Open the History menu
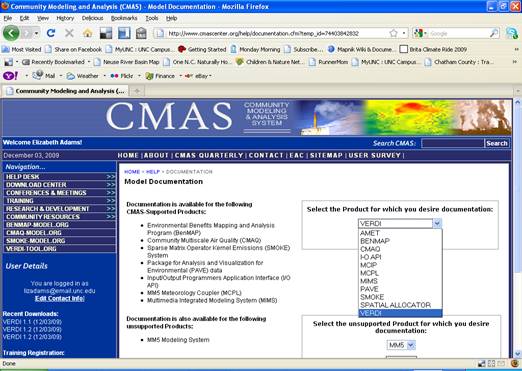Screen dimensions: 522x371 click(65, 18)
